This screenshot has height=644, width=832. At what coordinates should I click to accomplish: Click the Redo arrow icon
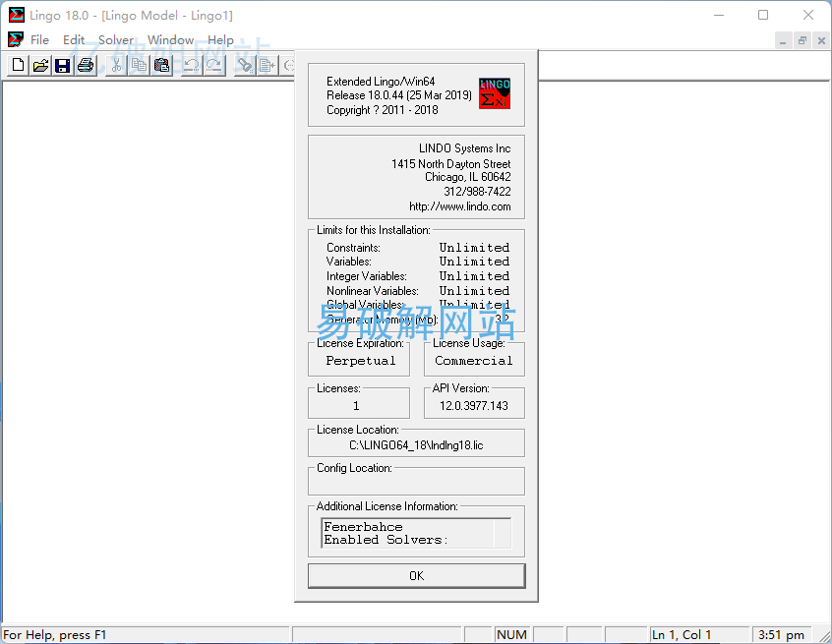point(213,66)
